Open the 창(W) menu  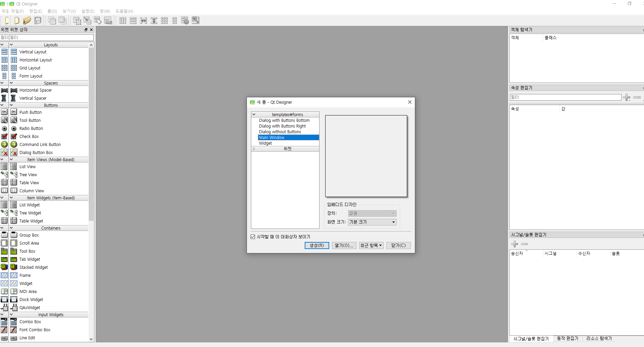(105, 11)
